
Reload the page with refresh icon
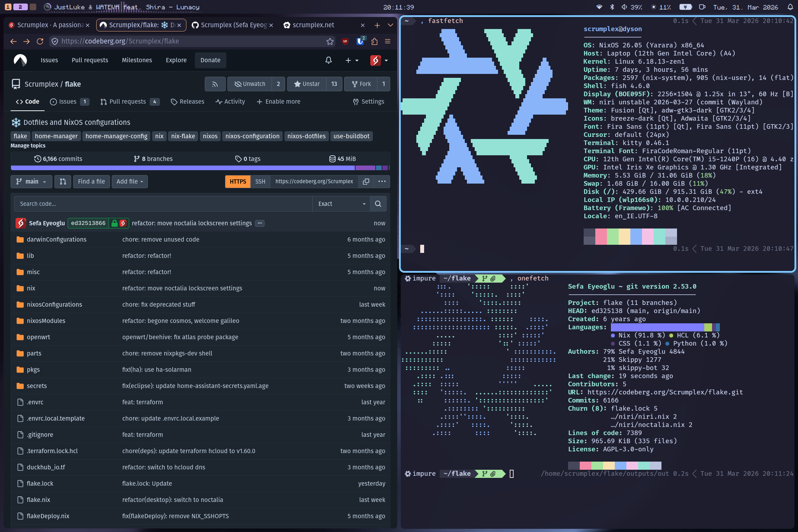point(40,41)
